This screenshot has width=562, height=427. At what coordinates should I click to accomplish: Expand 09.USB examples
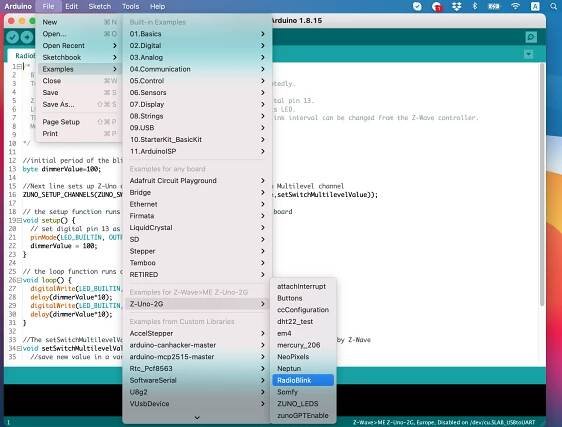coord(197,128)
